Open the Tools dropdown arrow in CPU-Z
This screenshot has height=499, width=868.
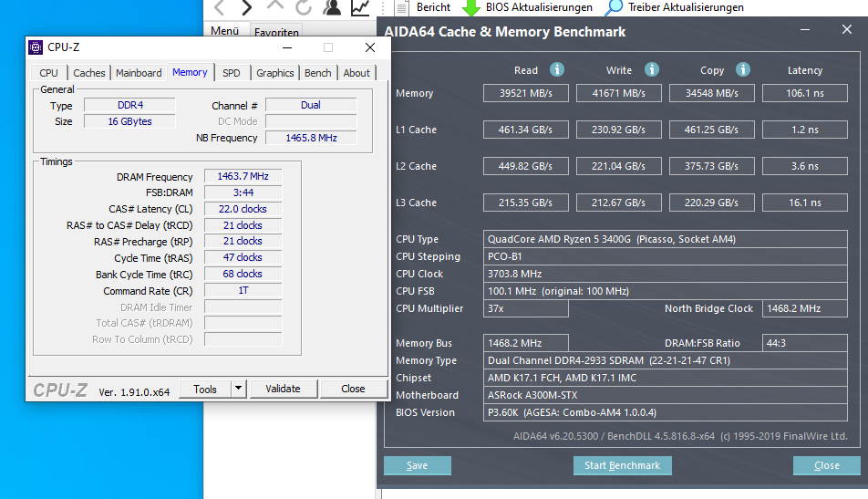pos(238,389)
